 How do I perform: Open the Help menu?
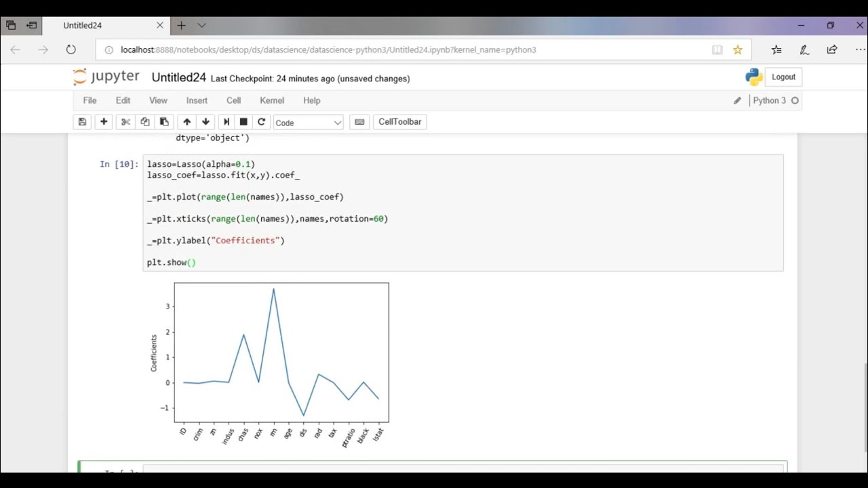coord(311,100)
